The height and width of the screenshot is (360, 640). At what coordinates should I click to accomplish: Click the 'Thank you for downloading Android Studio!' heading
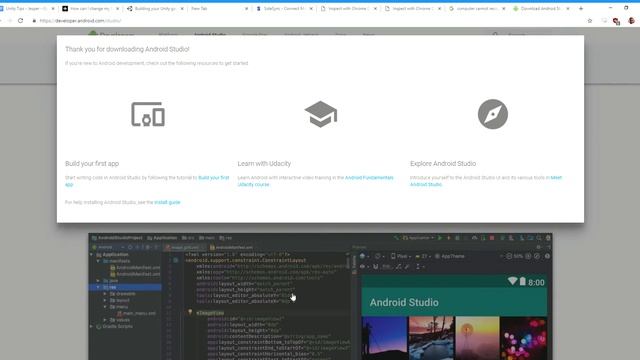[x=127, y=49]
